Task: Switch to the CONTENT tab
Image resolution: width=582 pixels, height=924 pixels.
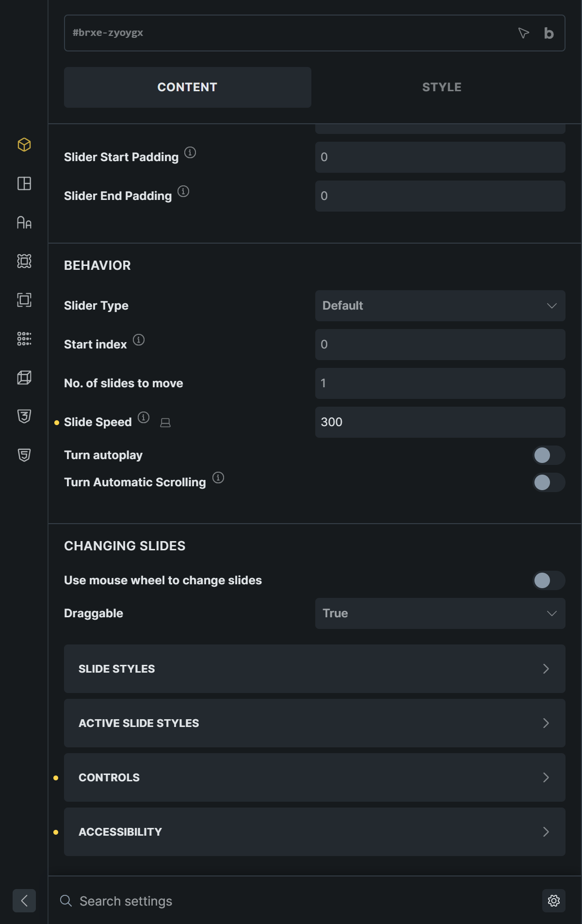Action: [x=188, y=87]
